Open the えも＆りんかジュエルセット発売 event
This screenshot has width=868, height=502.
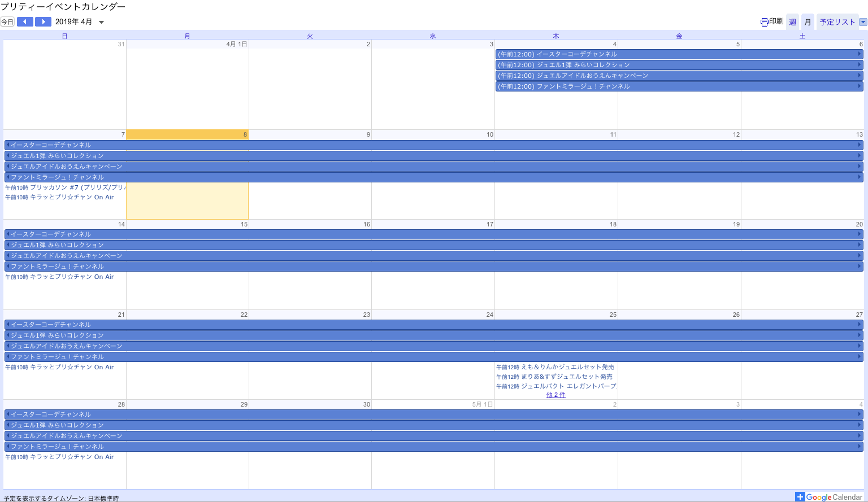coord(555,367)
